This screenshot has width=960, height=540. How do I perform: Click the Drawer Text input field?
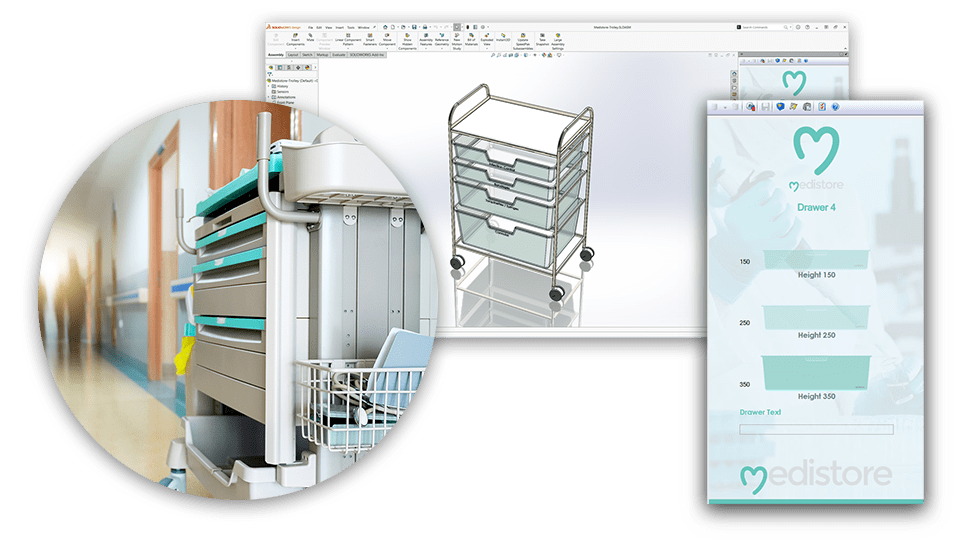point(816,429)
